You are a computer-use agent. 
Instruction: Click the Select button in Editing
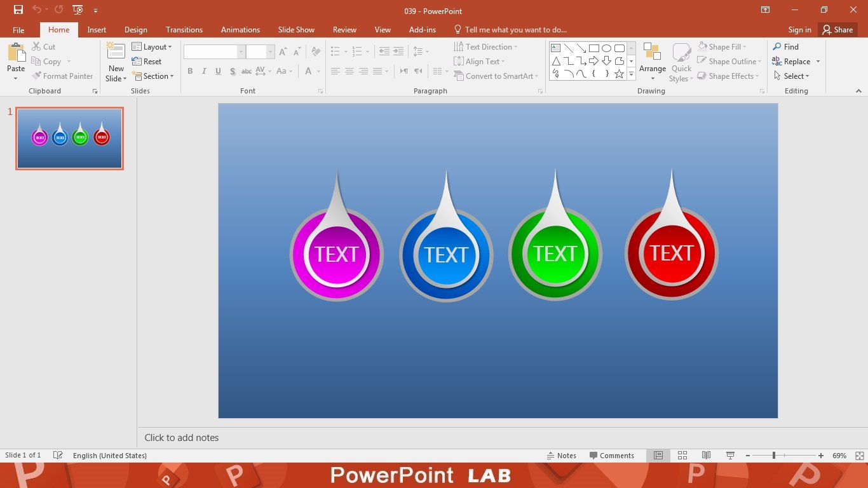coord(792,76)
